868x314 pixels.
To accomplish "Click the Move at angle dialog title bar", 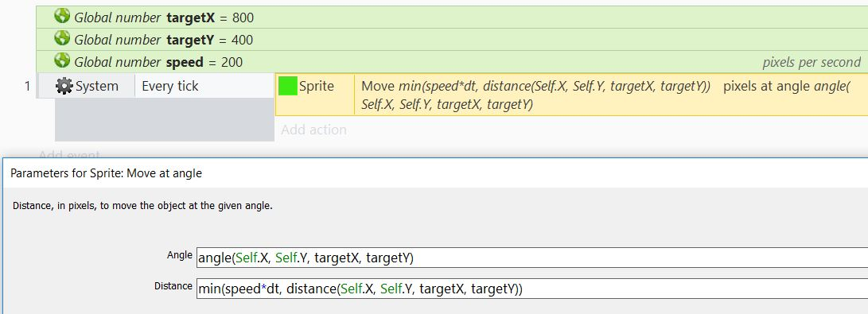I will point(435,173).
